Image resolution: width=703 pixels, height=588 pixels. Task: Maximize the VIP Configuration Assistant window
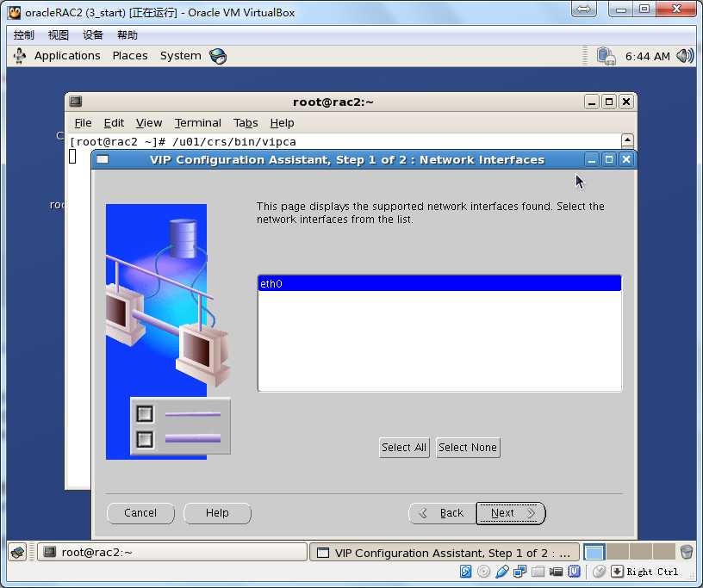(x=609, y=159)
